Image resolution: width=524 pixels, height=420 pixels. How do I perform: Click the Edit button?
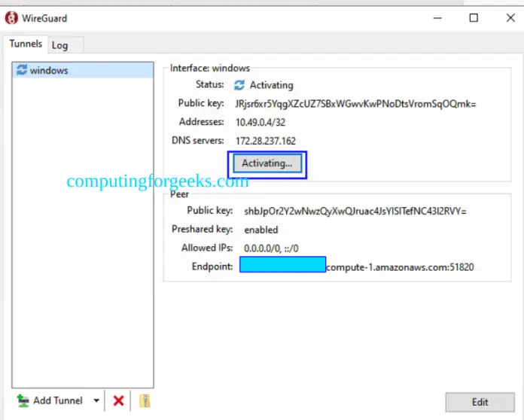point(480,402)
